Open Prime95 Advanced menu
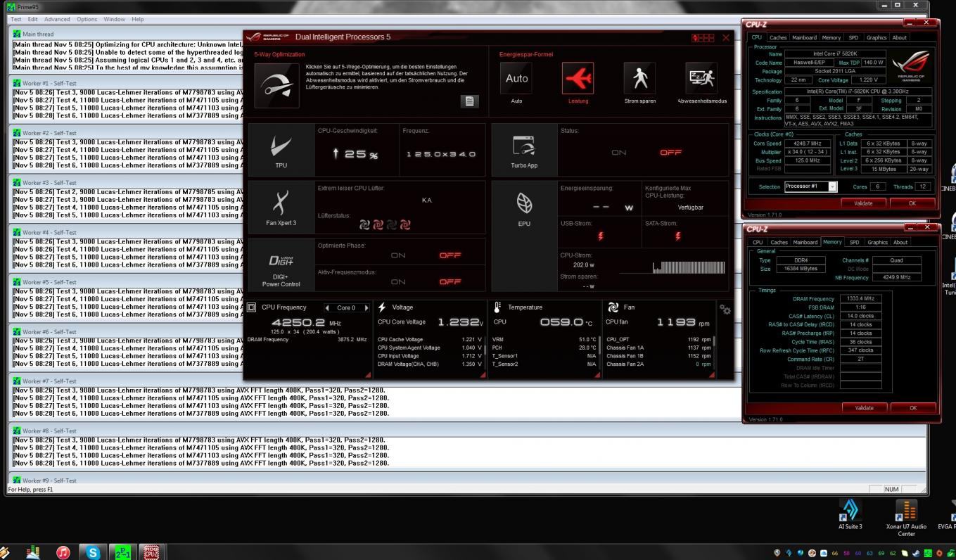956x560 pixels. [x=57, y=19]
